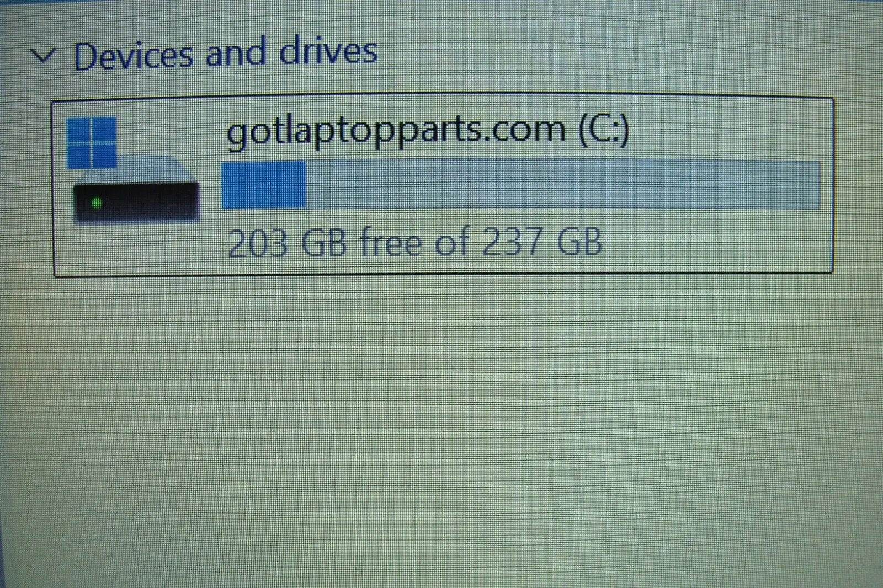This screenshot has width=883, height=588.
Task: Click the 203 GB free of 237 GB text
Action: point(414,242)
